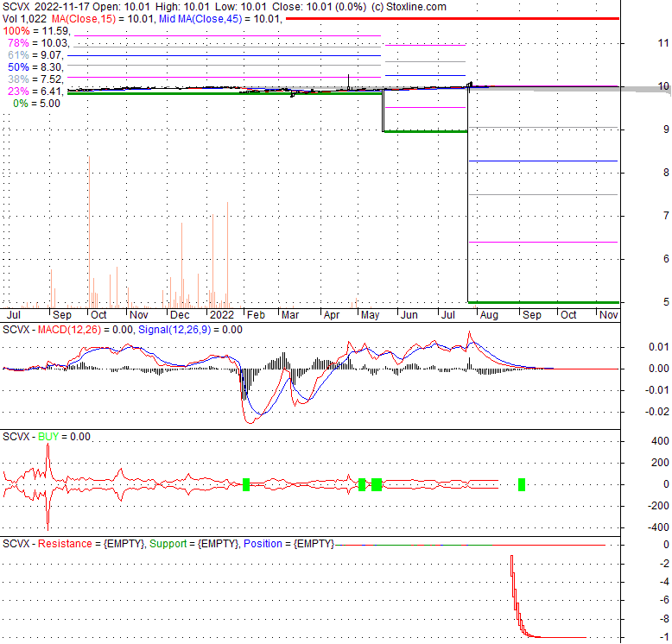Click the 5 price axis value

(666, 302)
